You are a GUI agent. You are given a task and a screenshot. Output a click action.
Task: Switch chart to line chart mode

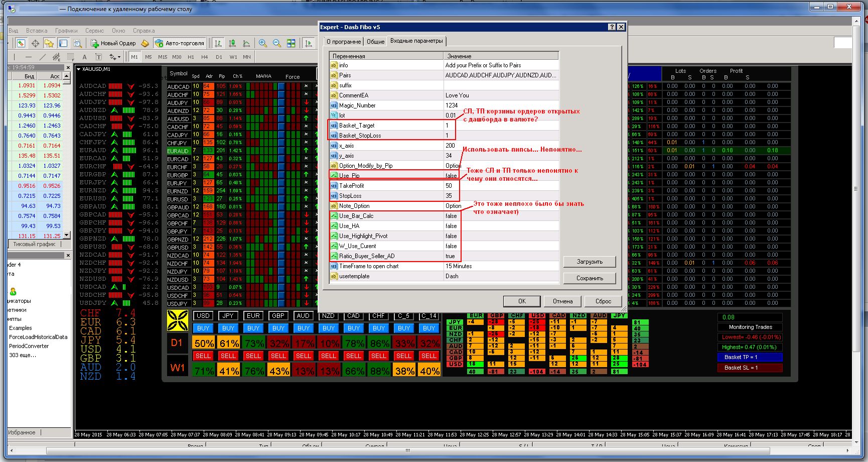point(246,43)
